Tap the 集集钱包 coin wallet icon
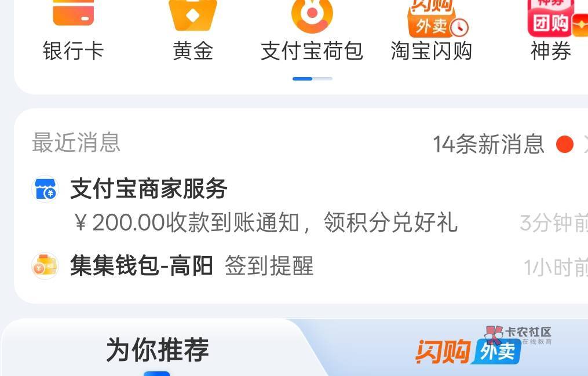The height and width of the screenshot is (376, 588). (45, 266)
